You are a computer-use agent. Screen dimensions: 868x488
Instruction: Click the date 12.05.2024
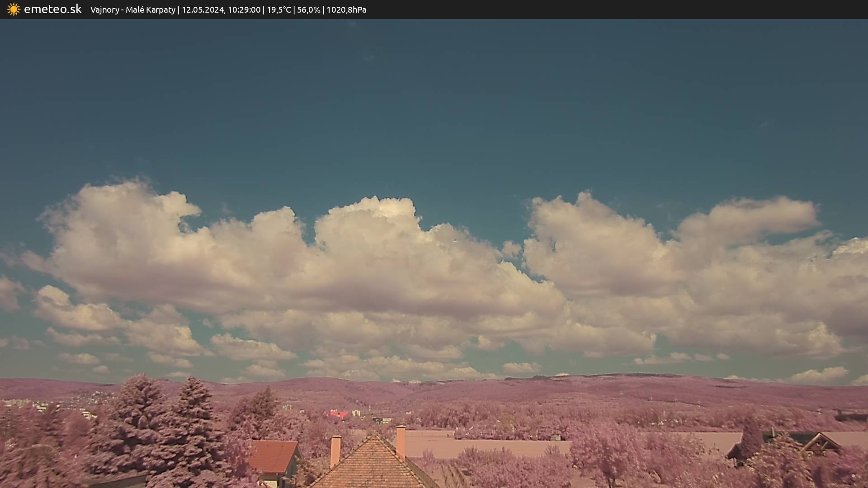pos(203,10)
